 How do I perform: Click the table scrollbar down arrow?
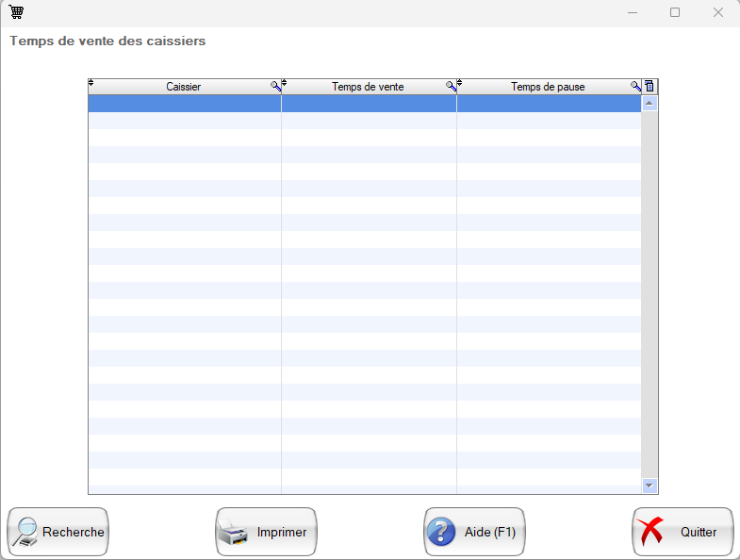pos(650,486)
